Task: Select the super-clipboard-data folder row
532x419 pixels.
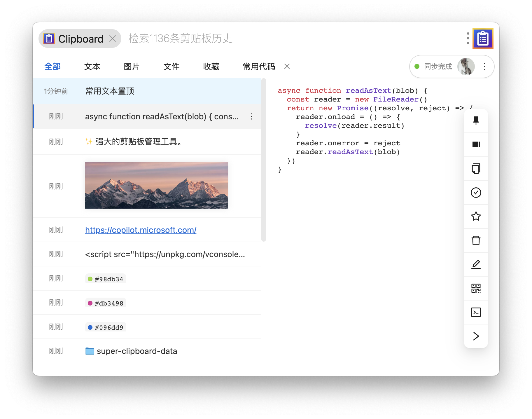Action: [x=147, y=351]
